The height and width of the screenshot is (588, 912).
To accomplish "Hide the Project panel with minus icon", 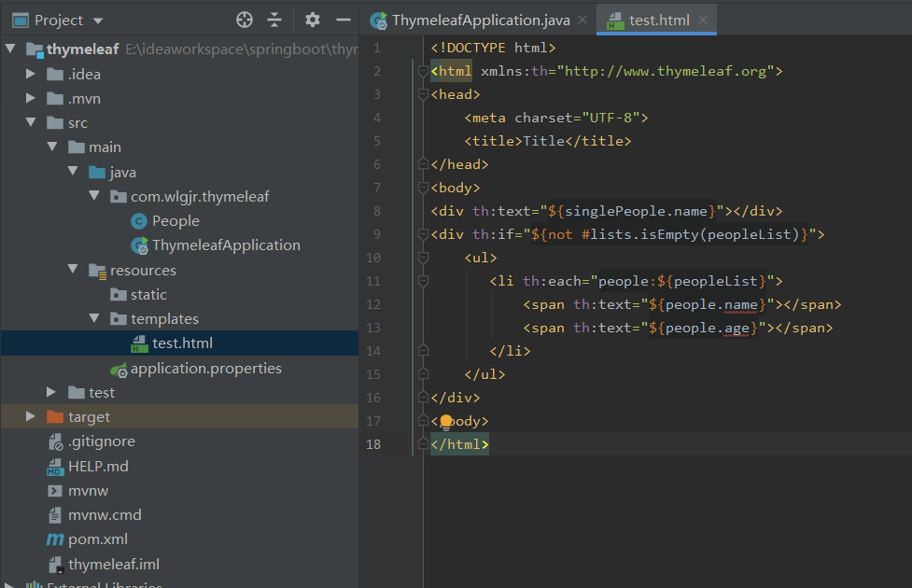I will tap(343, 20).
